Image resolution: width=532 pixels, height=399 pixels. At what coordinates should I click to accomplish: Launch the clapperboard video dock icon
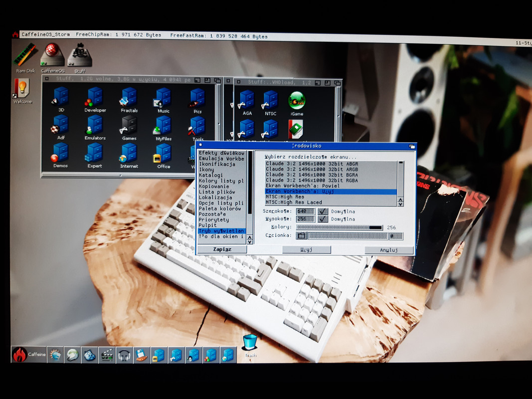point(107,355)
